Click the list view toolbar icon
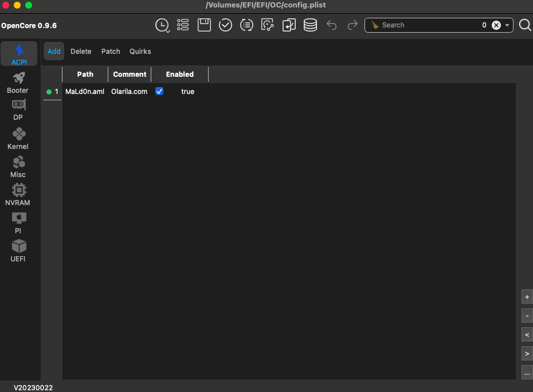This screenshot has width=533, height=392. 183,25
